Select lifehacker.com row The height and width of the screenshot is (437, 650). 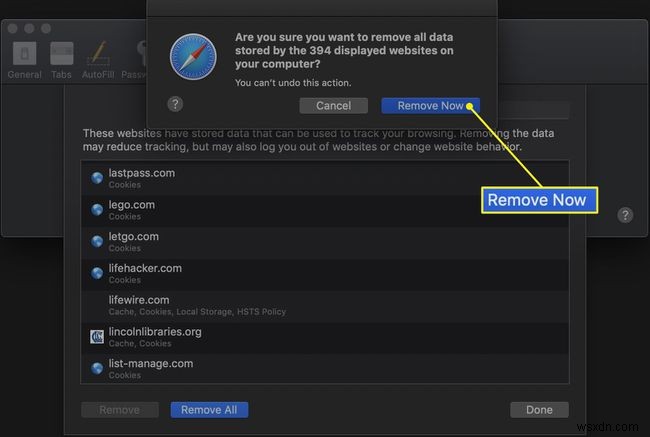point(325,274)
